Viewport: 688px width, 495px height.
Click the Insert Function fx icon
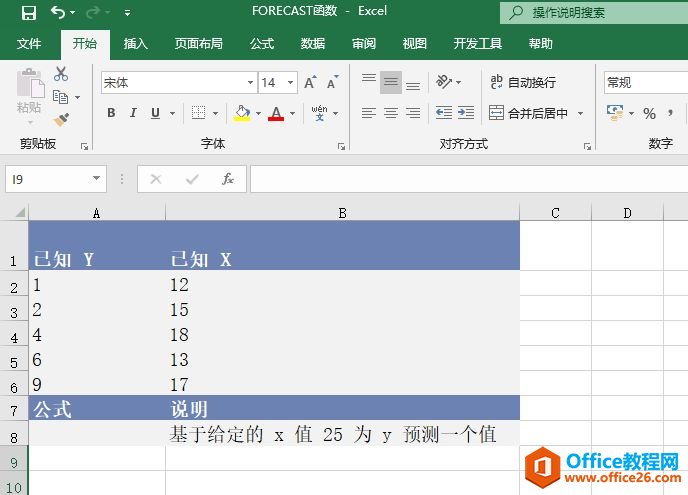pyautogui.click(x=228, y=179)
